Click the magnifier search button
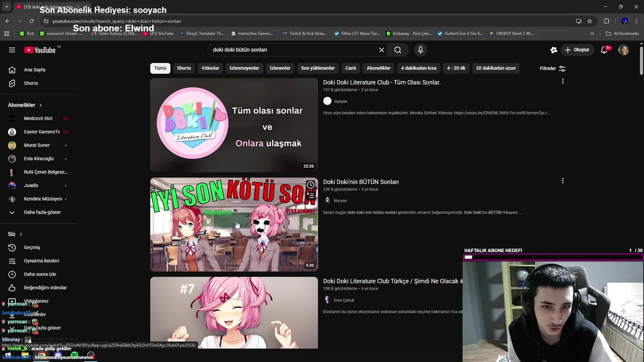The image size is (644, 362). point(397,50)
